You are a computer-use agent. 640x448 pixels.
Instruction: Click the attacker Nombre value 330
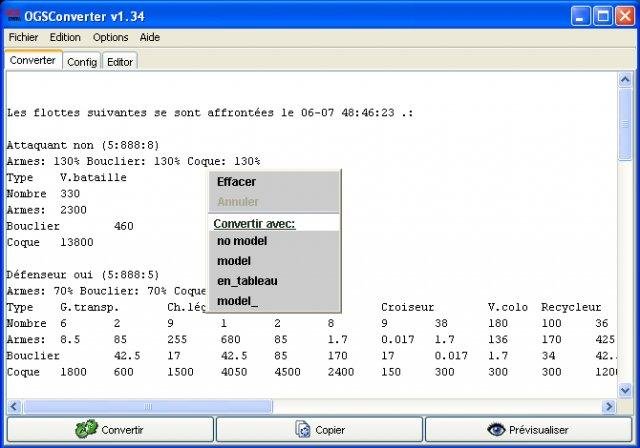(70, 194)
